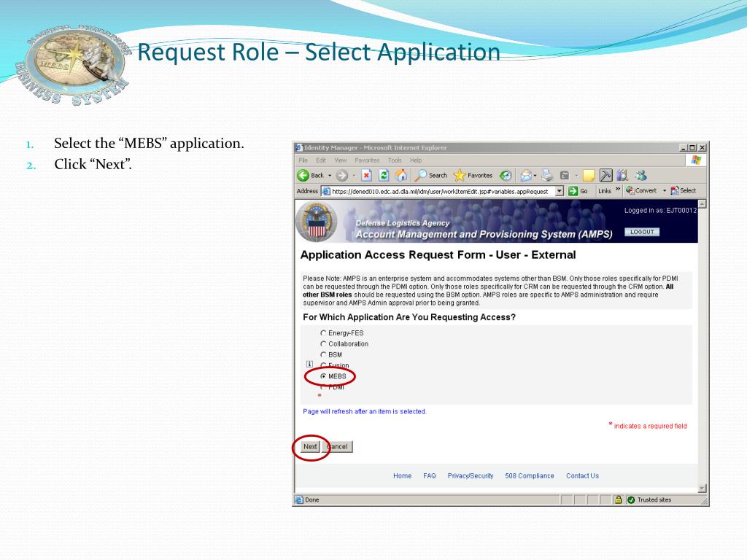Open the Home footer link
The width and height of the screenshot is (747, 560).
click(x=403, y=475)
